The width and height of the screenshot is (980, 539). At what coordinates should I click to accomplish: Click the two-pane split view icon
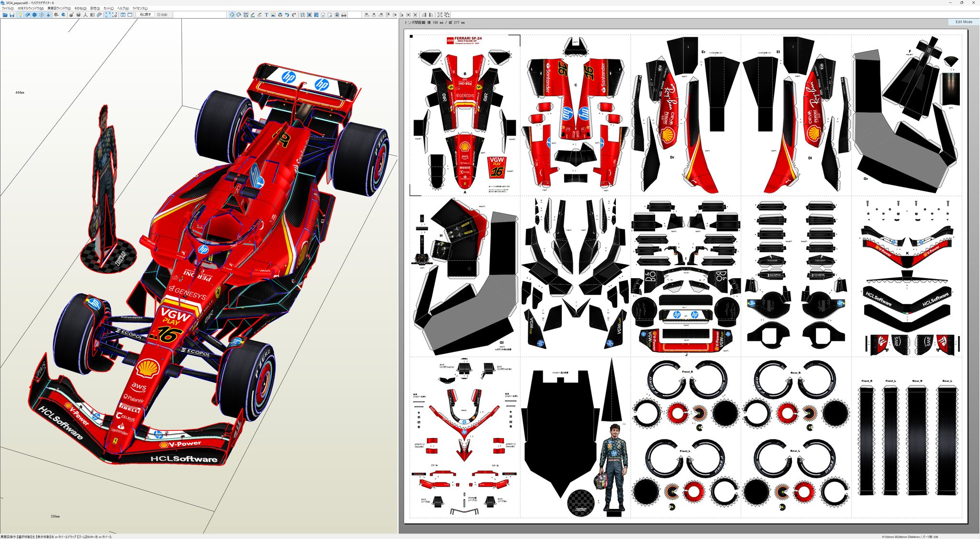tap(123, 15)
